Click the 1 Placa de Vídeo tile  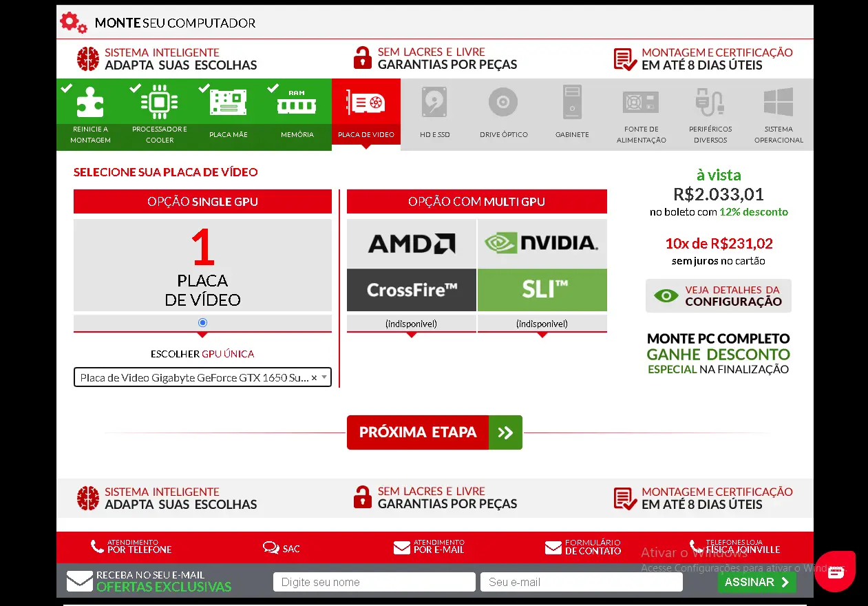click(202, 265)
